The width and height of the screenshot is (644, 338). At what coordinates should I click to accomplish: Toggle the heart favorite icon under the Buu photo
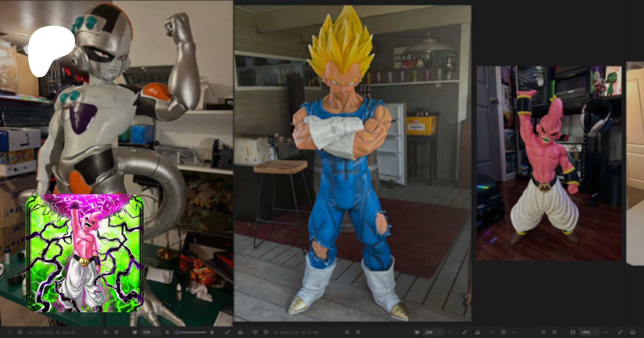click(493, 332)
